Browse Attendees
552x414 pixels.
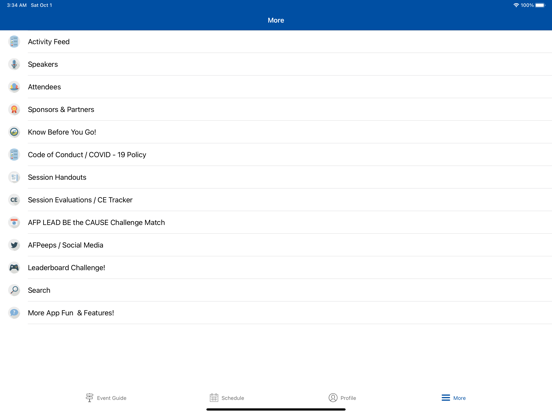click(x=276, y=87)
